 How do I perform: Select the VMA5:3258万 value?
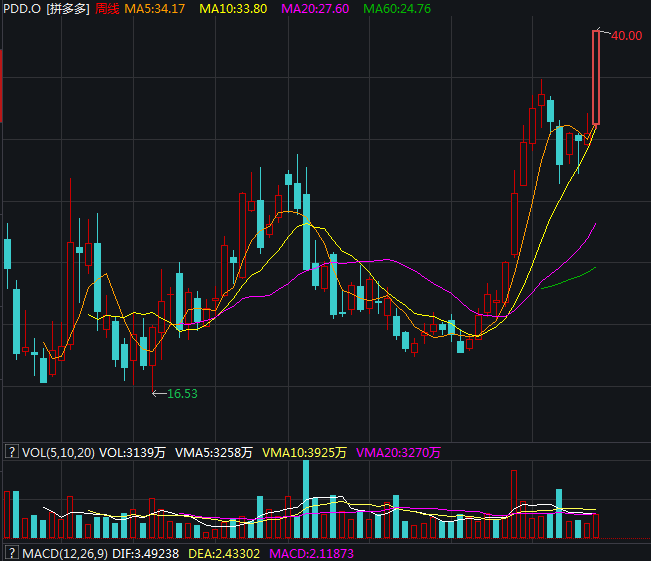pos(213,453)
